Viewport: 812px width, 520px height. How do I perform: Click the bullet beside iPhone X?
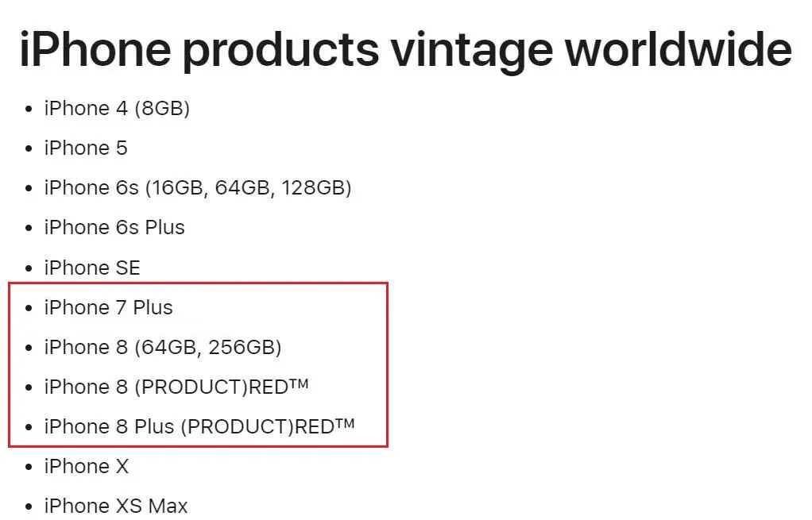pos(29,468)
